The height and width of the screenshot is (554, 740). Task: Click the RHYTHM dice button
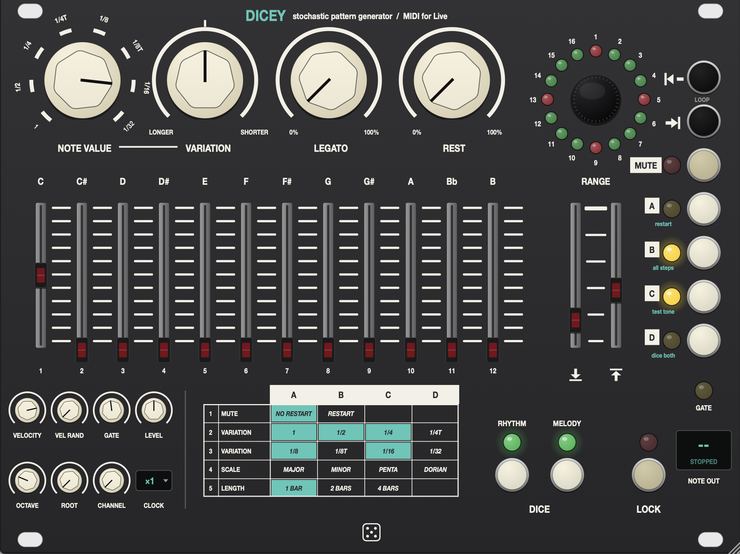point(512,474)
